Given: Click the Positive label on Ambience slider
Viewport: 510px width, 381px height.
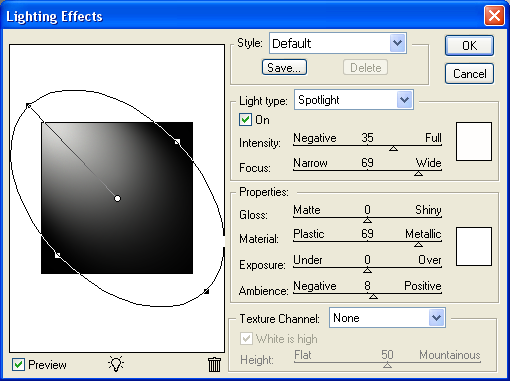Looking at the screenshot, I should [x=423, y=286].
